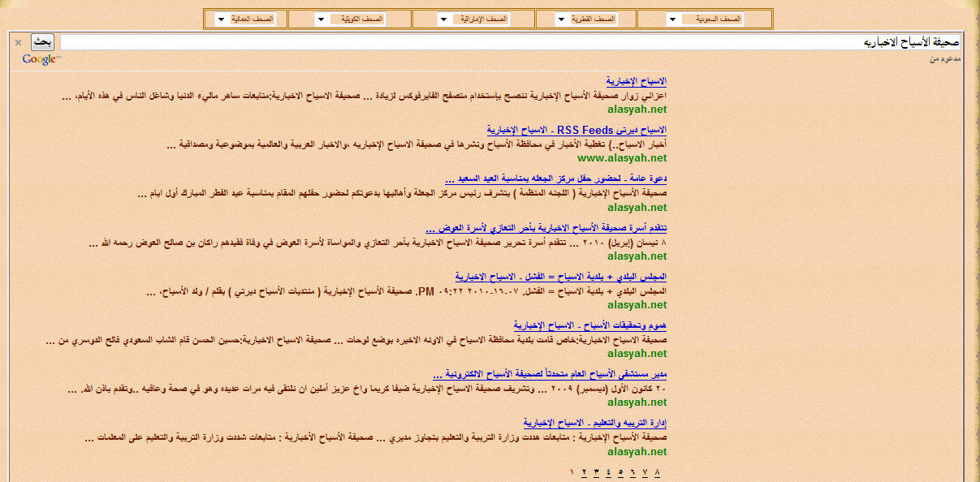The width and height of the screenshot is (980, 482).
Task: Open the المجلس البلدي result link
Action: tap(560, 276)
